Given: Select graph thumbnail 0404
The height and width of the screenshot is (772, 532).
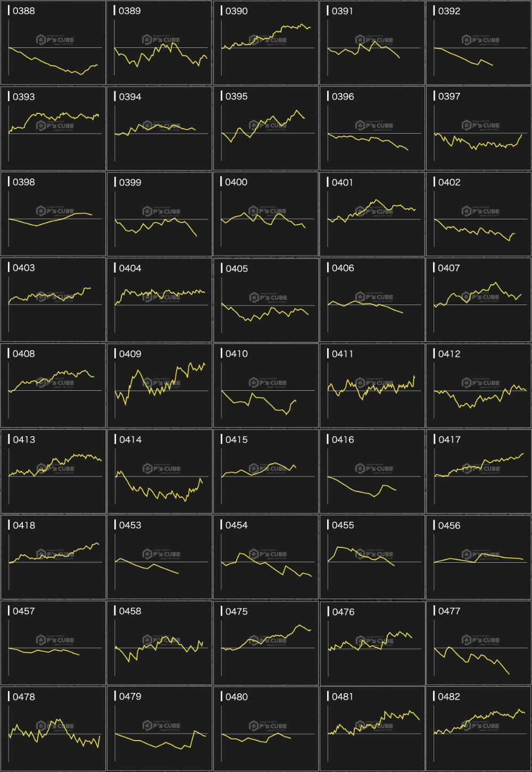Looking at the screenshot, I should [x=160, y=300].
